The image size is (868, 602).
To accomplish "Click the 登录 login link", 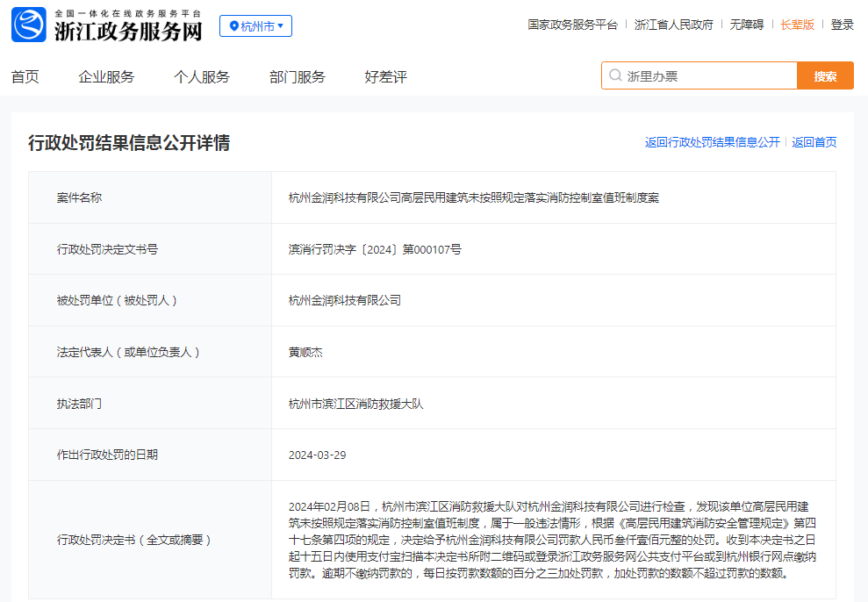I will click(x=842, y=25).
